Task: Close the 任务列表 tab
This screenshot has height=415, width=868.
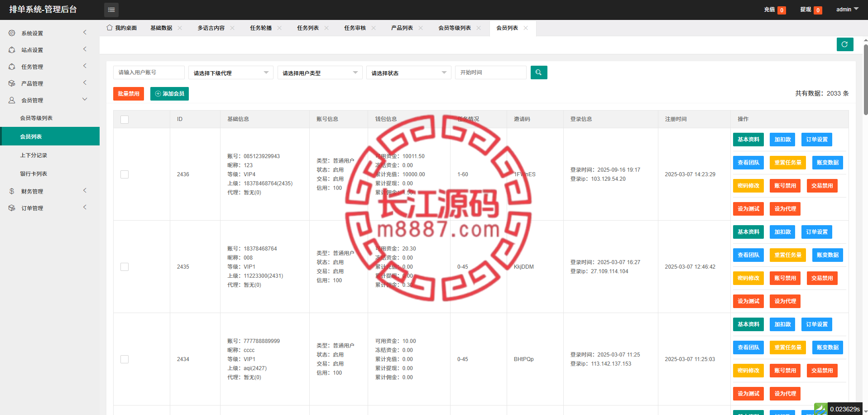Action: click(x=326, y=28)
